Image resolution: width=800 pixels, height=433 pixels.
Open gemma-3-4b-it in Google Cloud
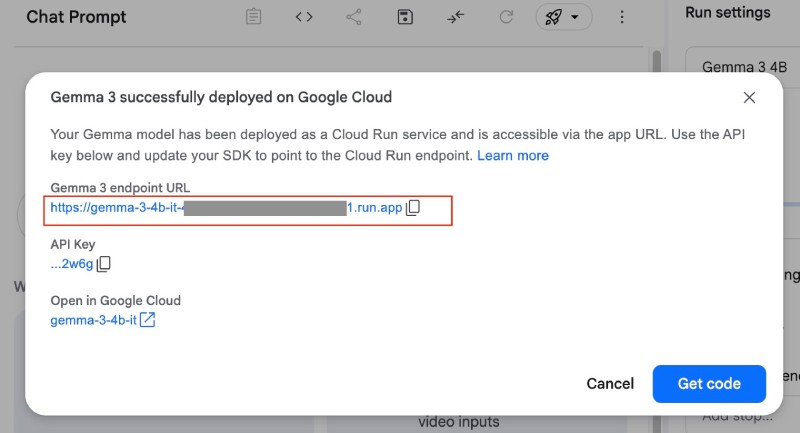(x=93, y=320)
